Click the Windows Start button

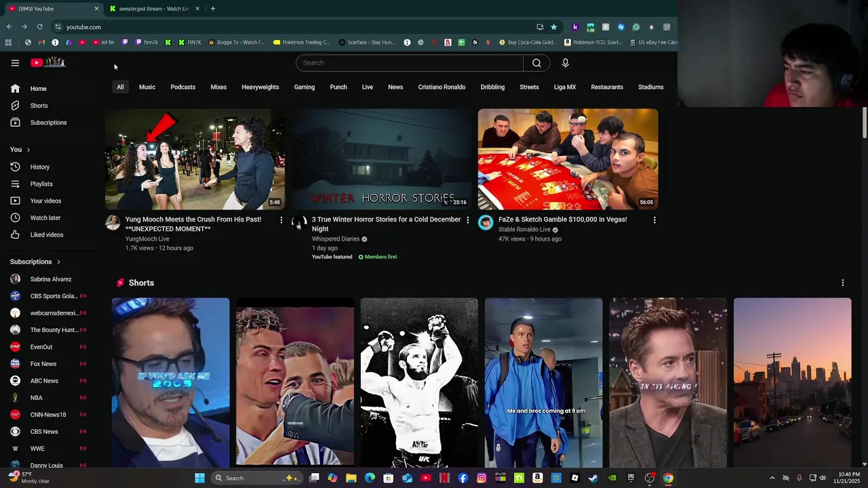199,478
